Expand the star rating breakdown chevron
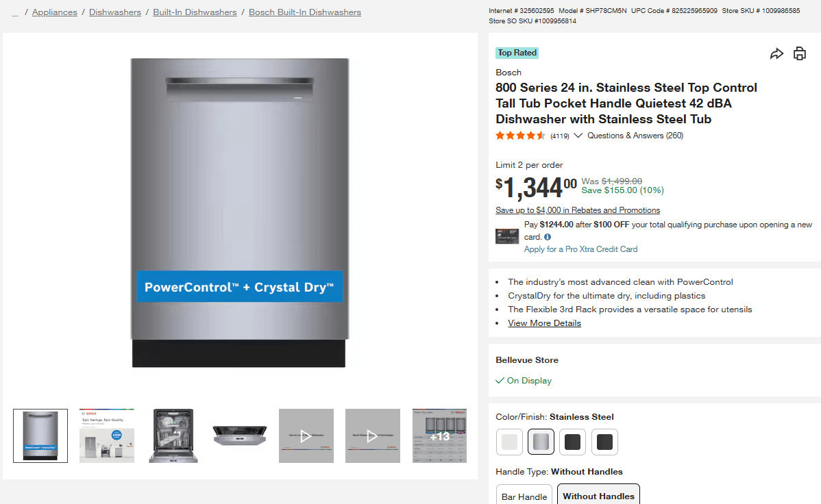The height and width of the screenshot is (504, 821). pos(578,135)
